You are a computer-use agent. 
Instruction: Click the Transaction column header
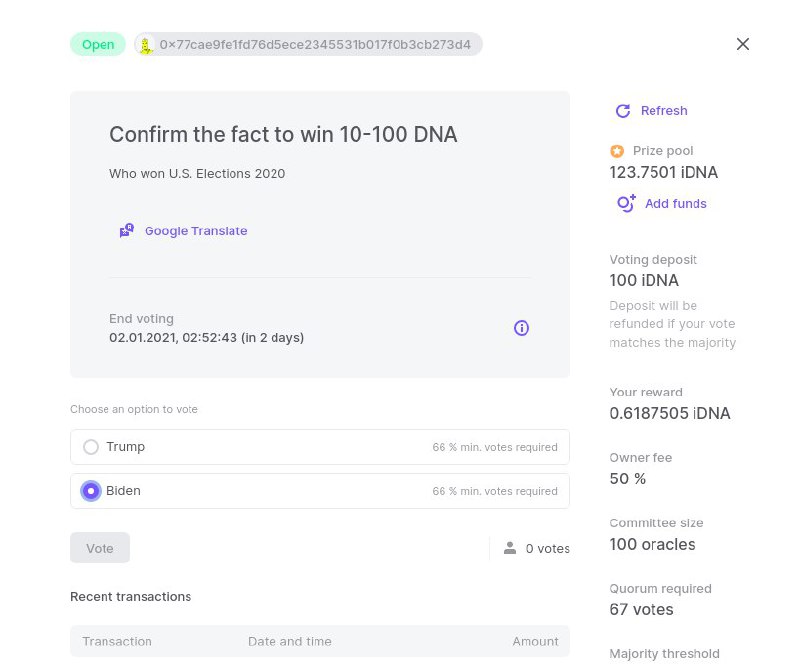[117, 642]
